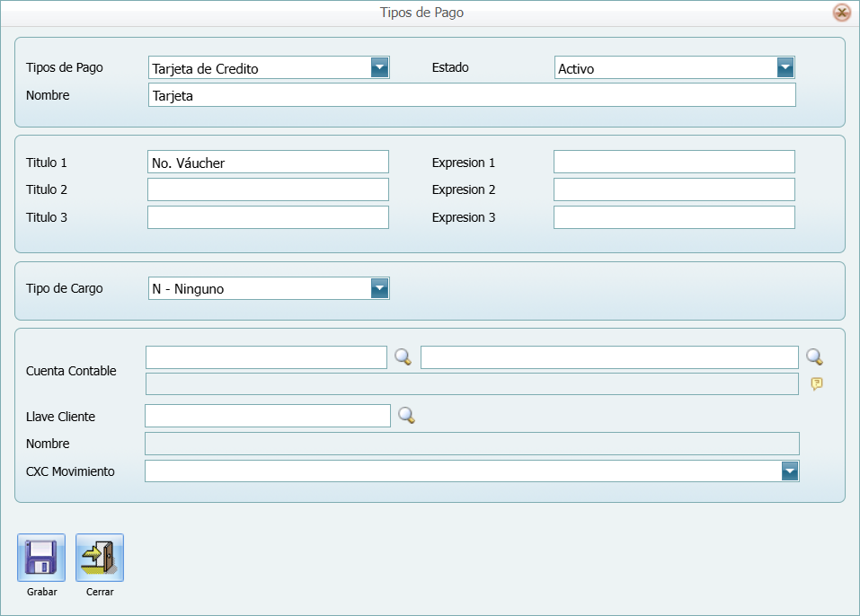This screenshot has width=860, height=616.
Task: Focus the Expresion 3 input field
Action: pos(674,217)
